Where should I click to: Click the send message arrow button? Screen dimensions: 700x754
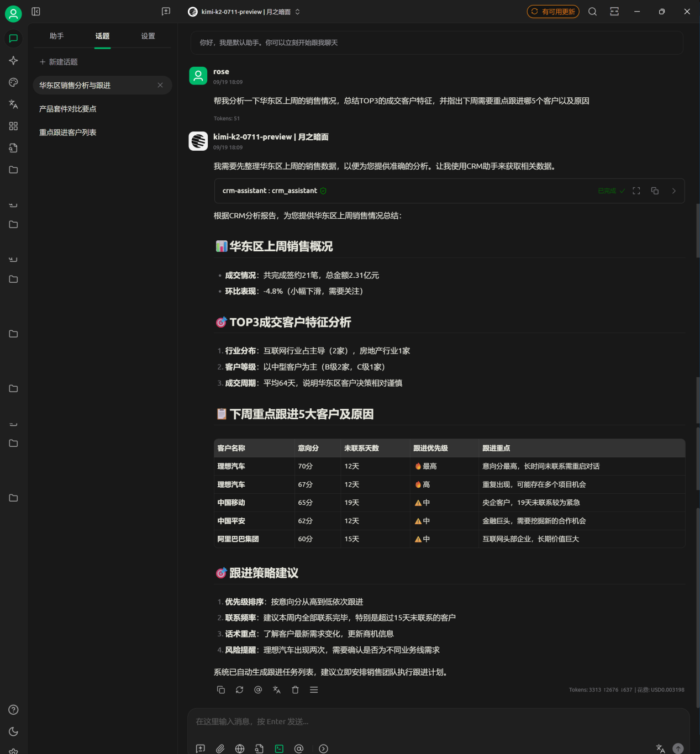click(678, 748)
